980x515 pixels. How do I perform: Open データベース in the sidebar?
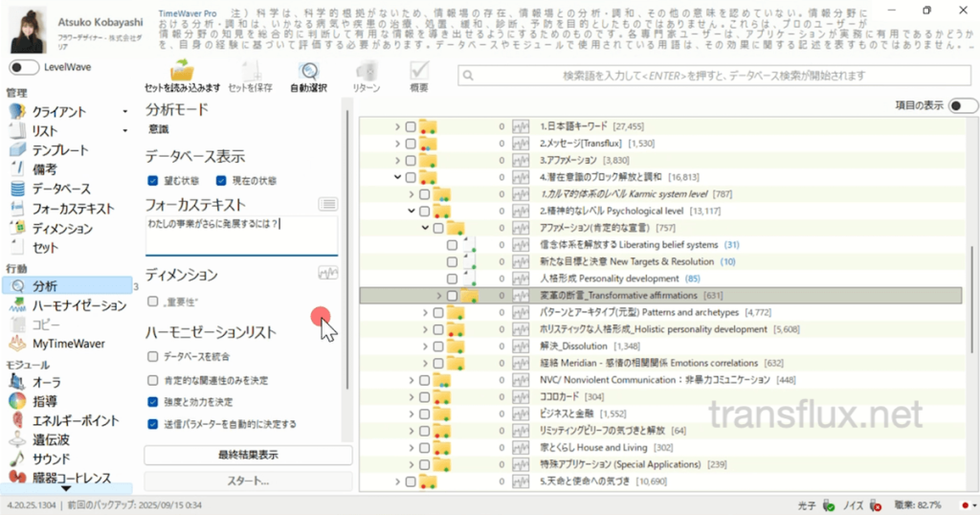click(x=61, y=189)
